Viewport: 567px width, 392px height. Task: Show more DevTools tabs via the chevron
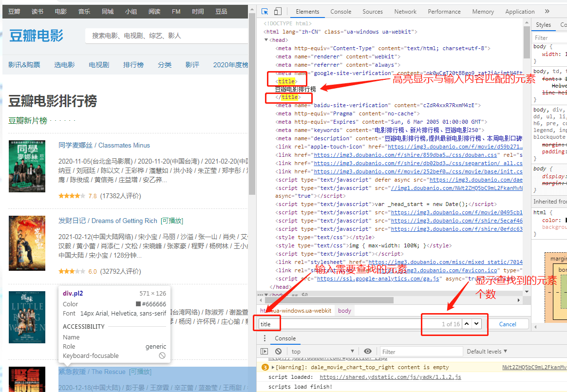pyautogui.click(x=547, y=11)
